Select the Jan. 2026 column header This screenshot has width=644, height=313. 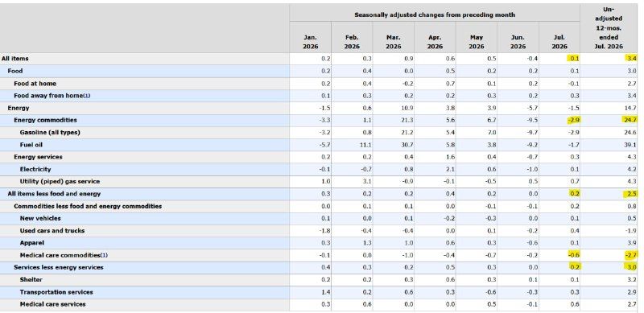[310, 42]
